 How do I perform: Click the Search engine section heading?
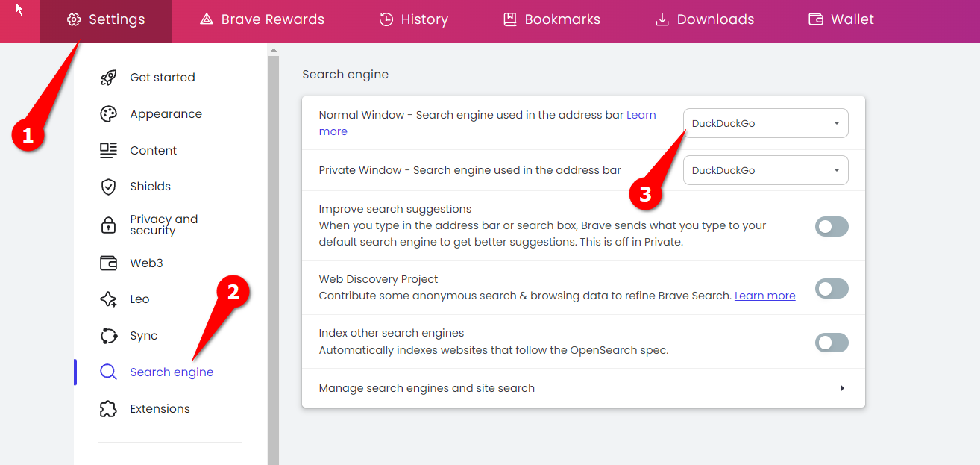345,75
